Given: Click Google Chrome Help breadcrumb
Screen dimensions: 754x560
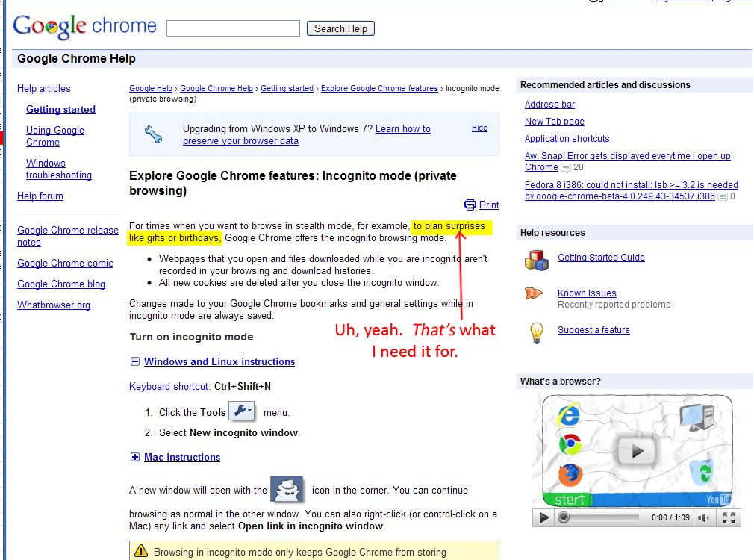Looking at the screenshot, I should pyautogui.click(x=216, y=89).
